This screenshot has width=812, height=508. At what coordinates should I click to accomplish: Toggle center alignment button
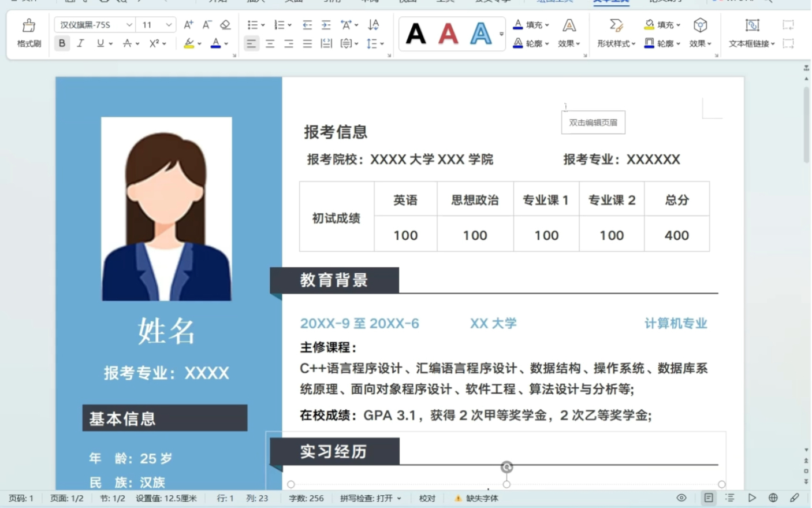(x=270, y=43)
